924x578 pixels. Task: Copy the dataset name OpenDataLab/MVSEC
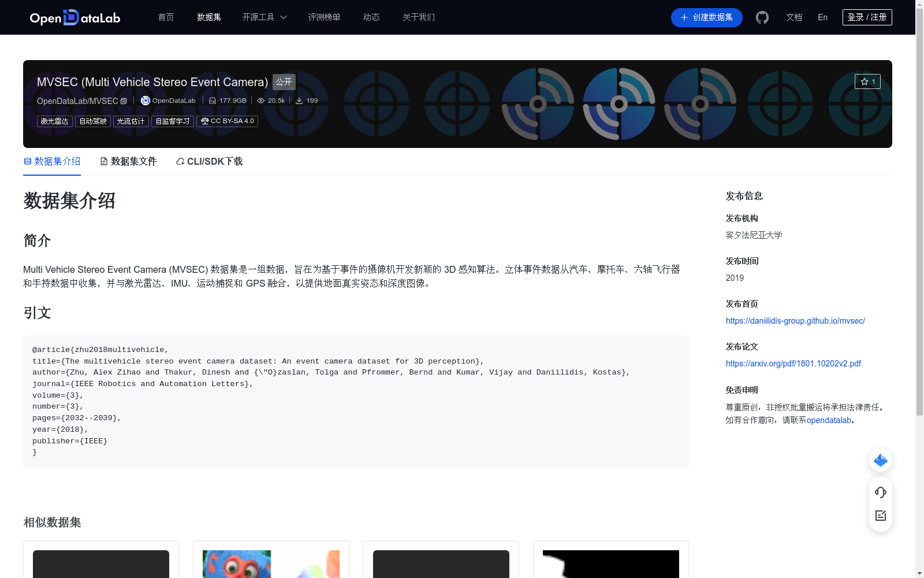coord(124,101)
